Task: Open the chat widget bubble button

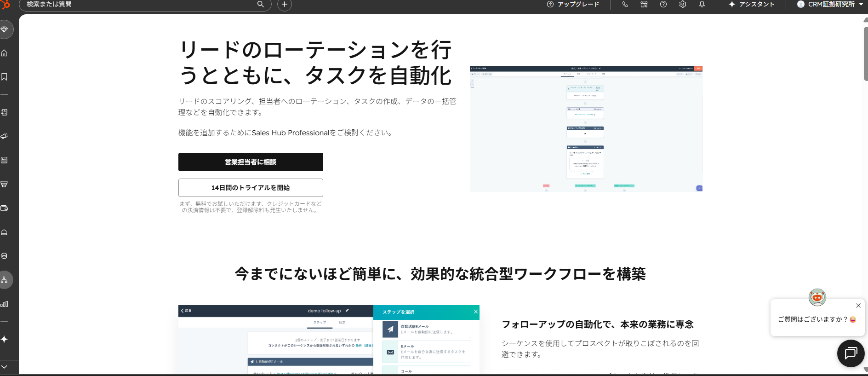Action: pos(851,353)
